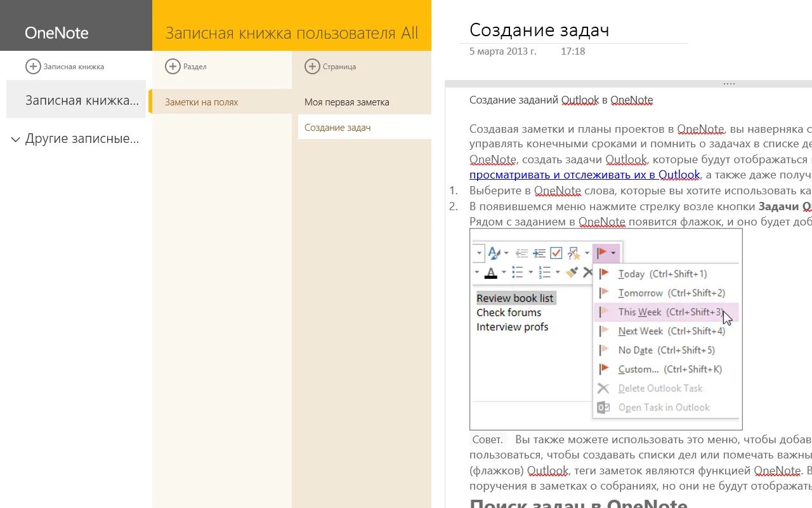This screenshot has height=508, width=812.
Task: Click the bullet list icon in embedded screenshot
Action: coord(518,272)
